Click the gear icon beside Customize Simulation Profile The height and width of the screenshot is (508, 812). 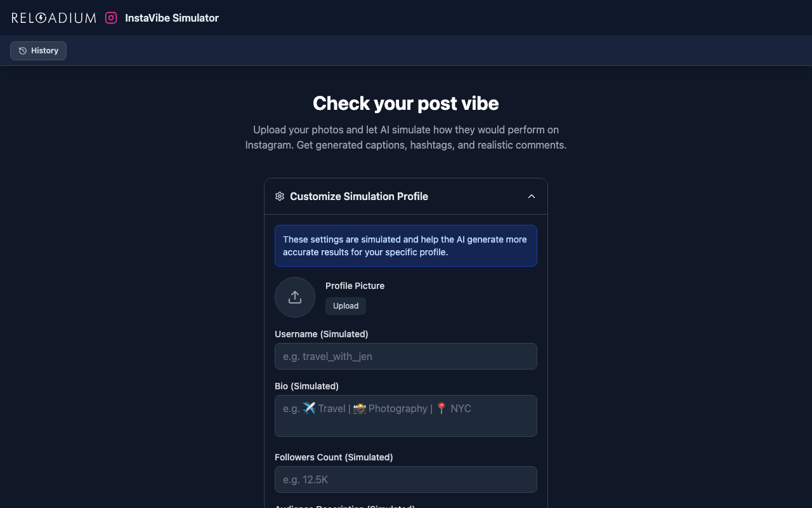click(280, 196)
